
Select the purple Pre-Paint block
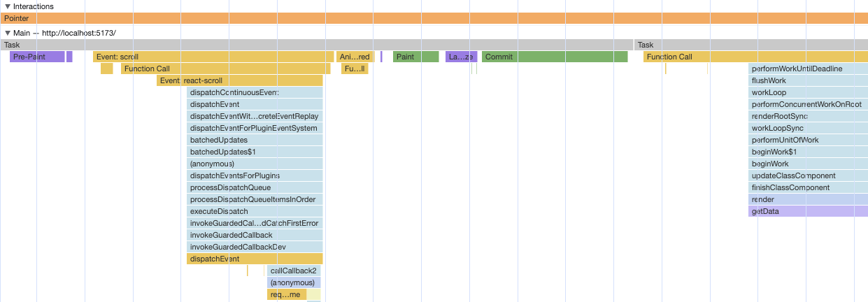coord(37,57)
